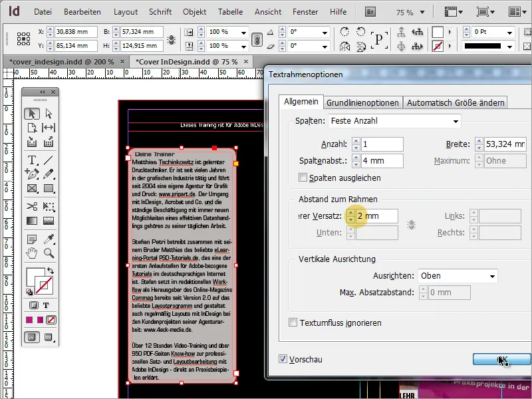Open the view options dropdown icon
Screen dimensions: 532x399
454,12
